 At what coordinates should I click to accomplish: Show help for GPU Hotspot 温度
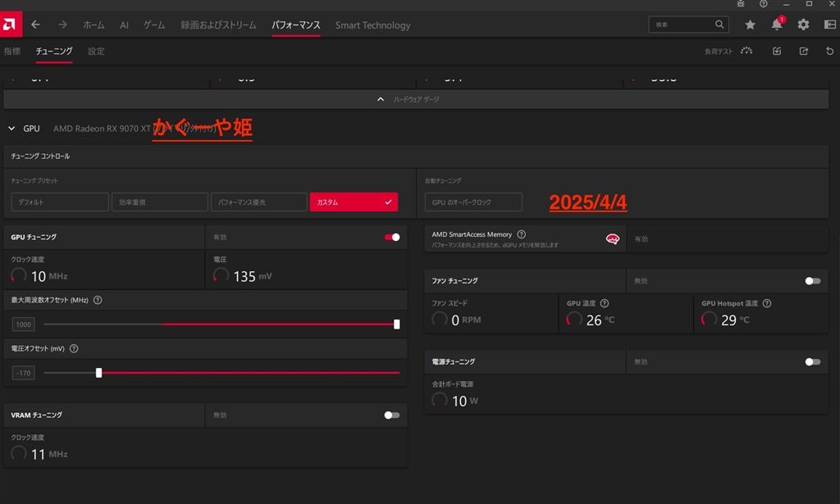(x=767, y=303)
